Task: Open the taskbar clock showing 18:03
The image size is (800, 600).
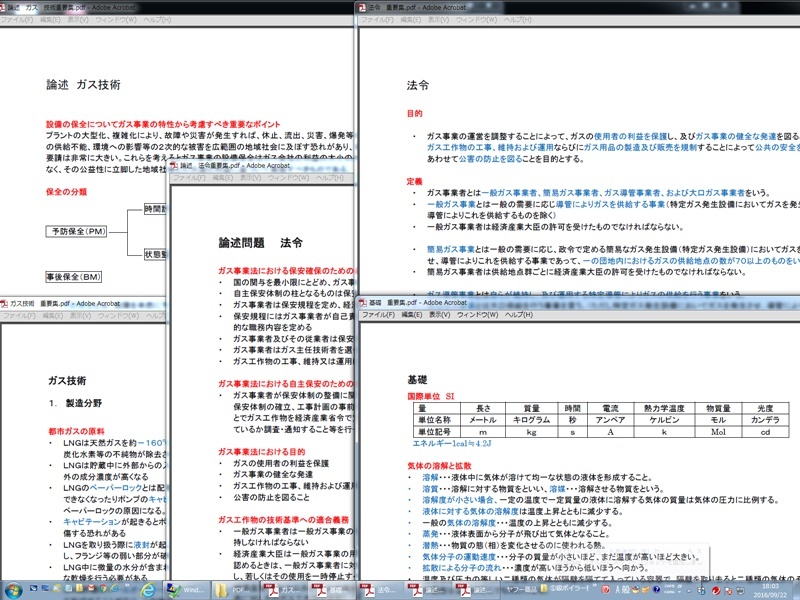Action: pyautogui.click(x=770, y=591)
